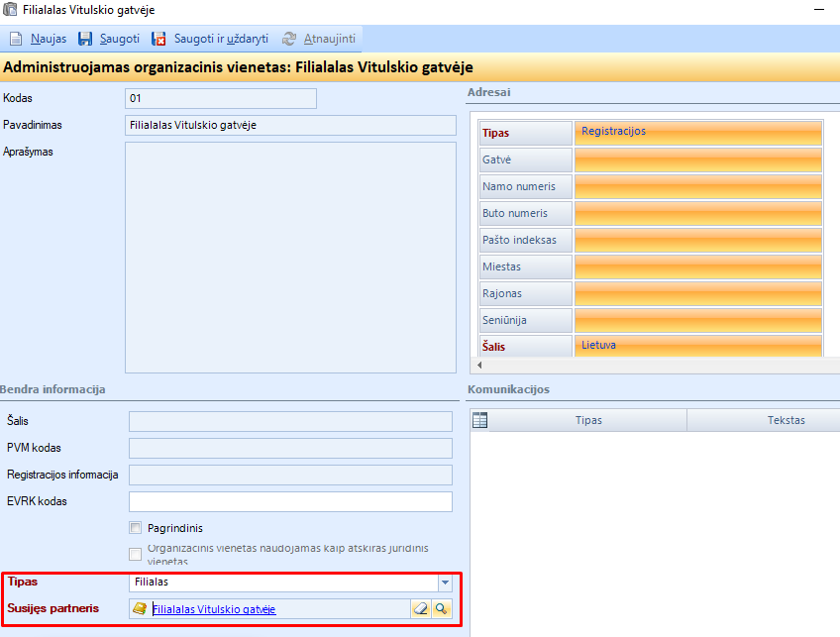Click the Saugoti floppy disk icon
This screenshot has height=637, width=840.
85,40
